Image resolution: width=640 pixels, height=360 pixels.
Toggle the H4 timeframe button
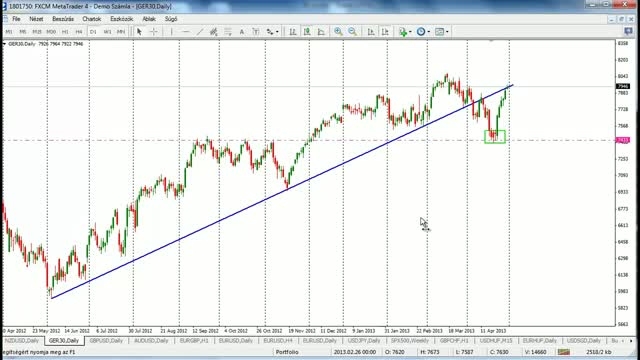[79, 31]
